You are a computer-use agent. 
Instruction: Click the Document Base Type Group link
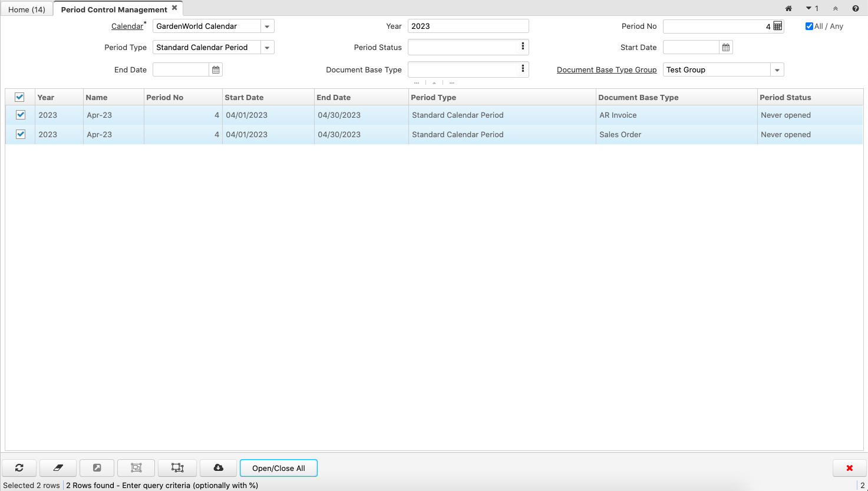click(x=606, y=69)
